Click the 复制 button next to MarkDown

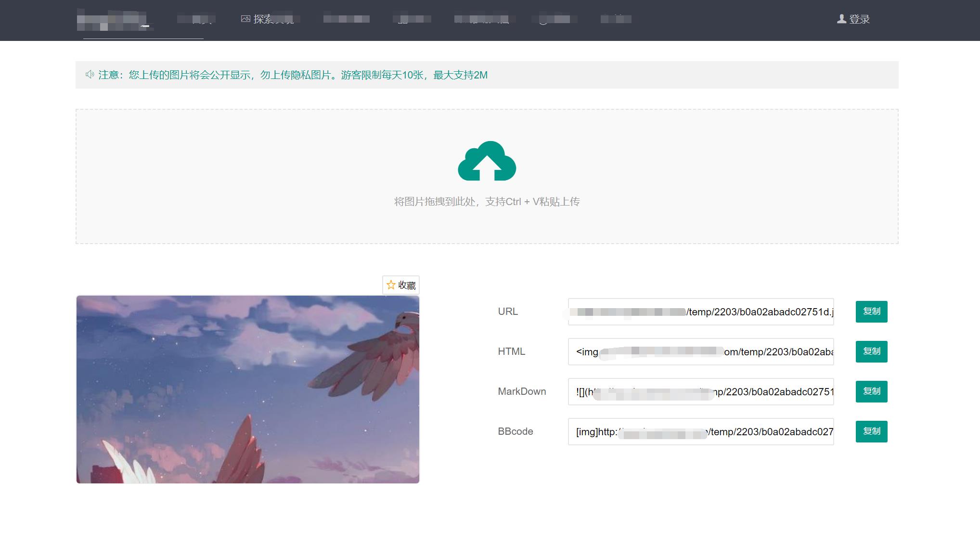point(871,391)
